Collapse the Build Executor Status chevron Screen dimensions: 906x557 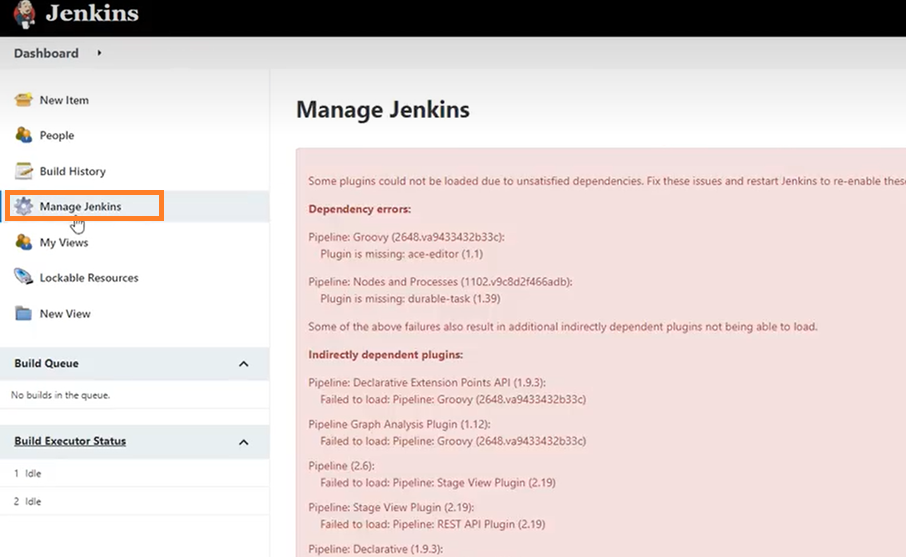[244, 442]
